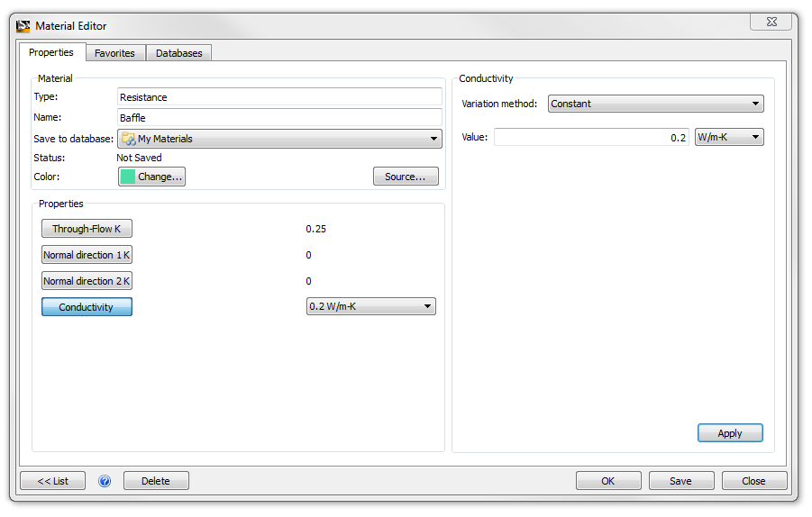Image resolution: width=812 pixels, height=517 pixels.
Task: Confirm with the OK button
Action: click(x=608, y=481)
